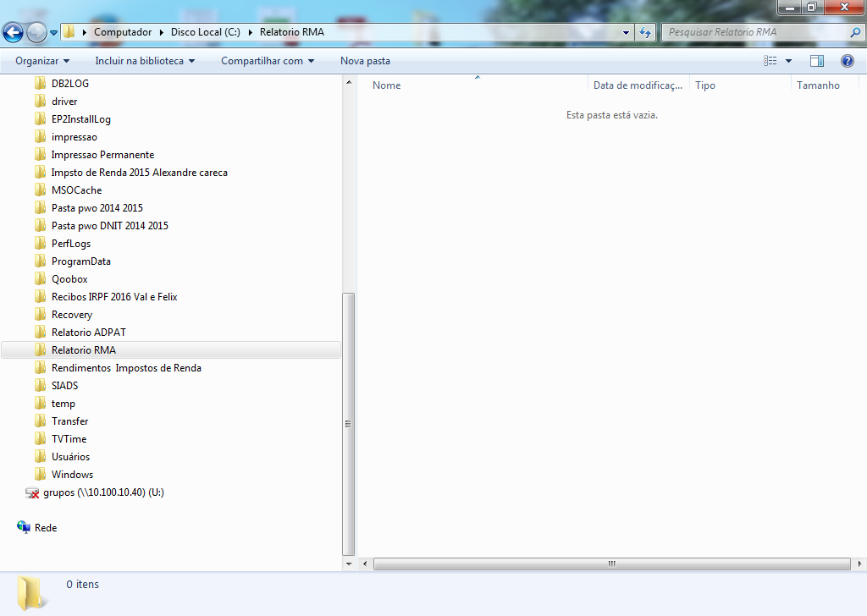Viewport: 867px width, 616px height.
Task: Open address bar history dropdown arrow
Action: tap(626, 33)
